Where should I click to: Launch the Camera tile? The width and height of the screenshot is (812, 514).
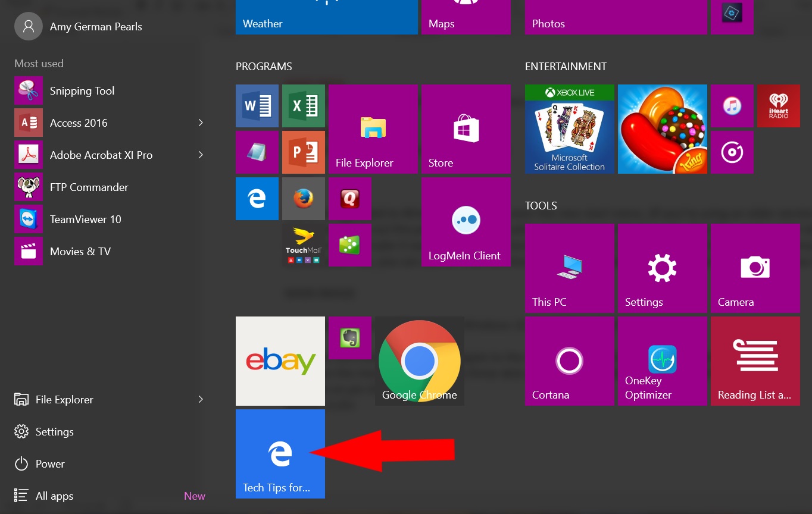point(755,268)
